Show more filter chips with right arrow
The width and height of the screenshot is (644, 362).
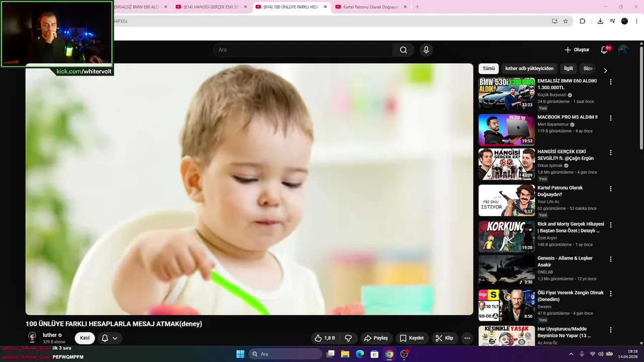[x=605, y=70]
